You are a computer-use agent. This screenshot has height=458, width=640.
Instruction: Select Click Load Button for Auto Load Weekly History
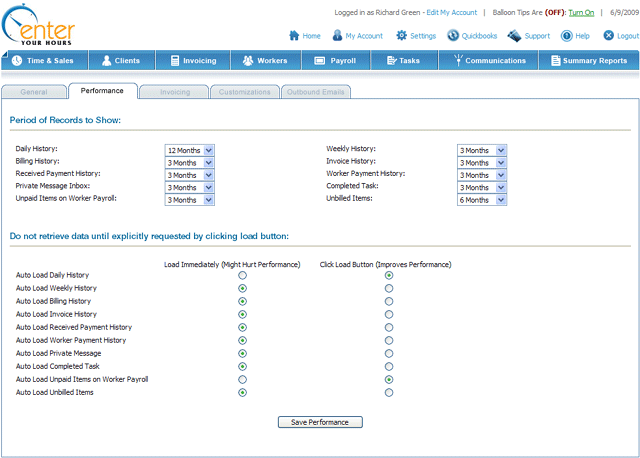pyautogui.click(x=389, y=288)
